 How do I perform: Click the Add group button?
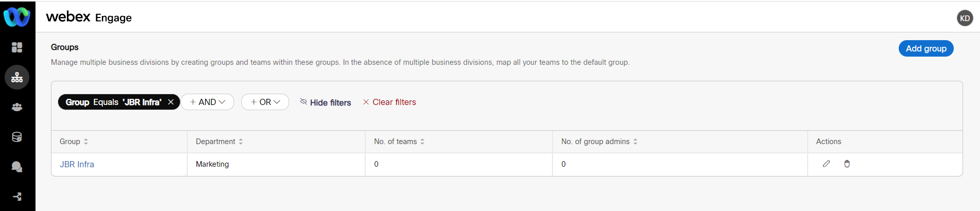[x=925, y=48]
